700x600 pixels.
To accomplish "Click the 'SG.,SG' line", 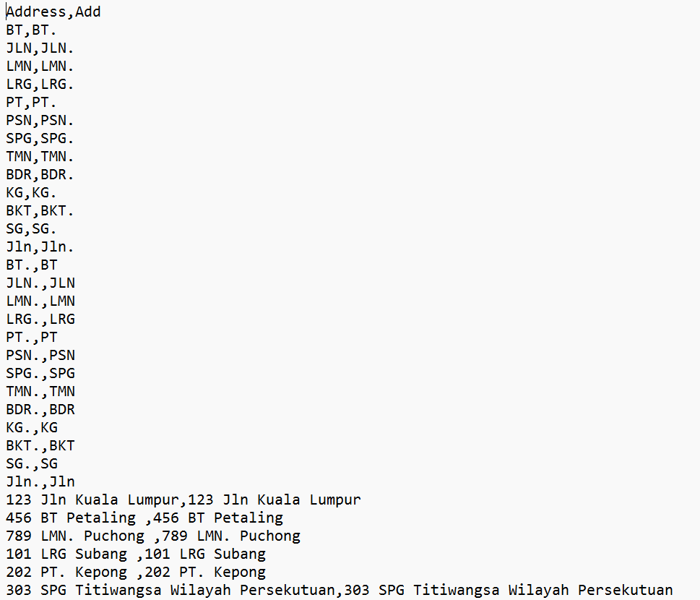I will (x=32, y=464).
